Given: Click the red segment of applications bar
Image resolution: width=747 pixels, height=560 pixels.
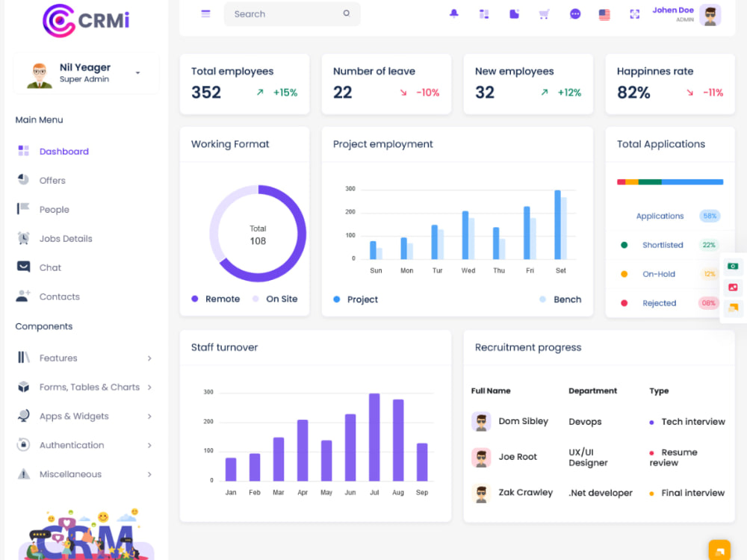Looking at the screenshot, I should 622,182.
